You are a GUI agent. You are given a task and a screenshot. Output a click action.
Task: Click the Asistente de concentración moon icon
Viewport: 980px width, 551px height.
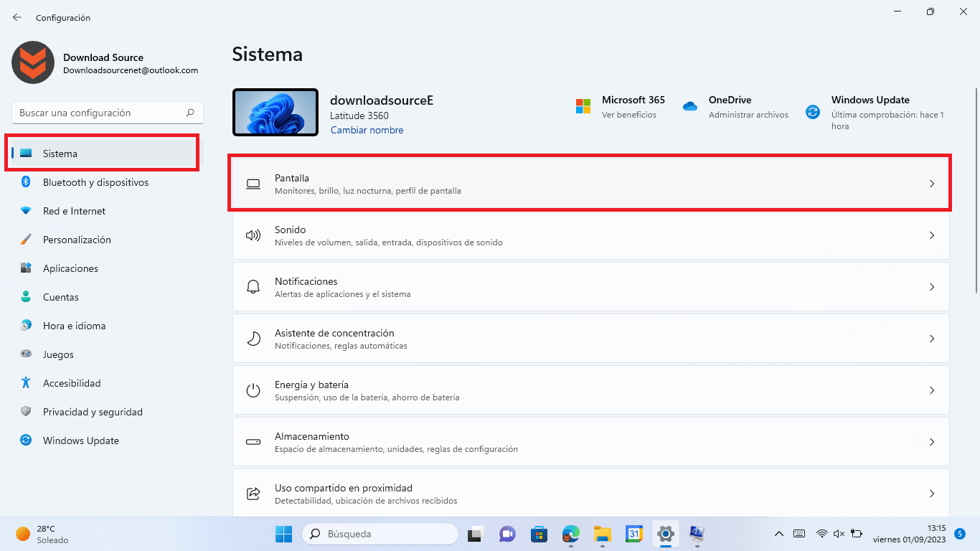click(x=253, y=339)
